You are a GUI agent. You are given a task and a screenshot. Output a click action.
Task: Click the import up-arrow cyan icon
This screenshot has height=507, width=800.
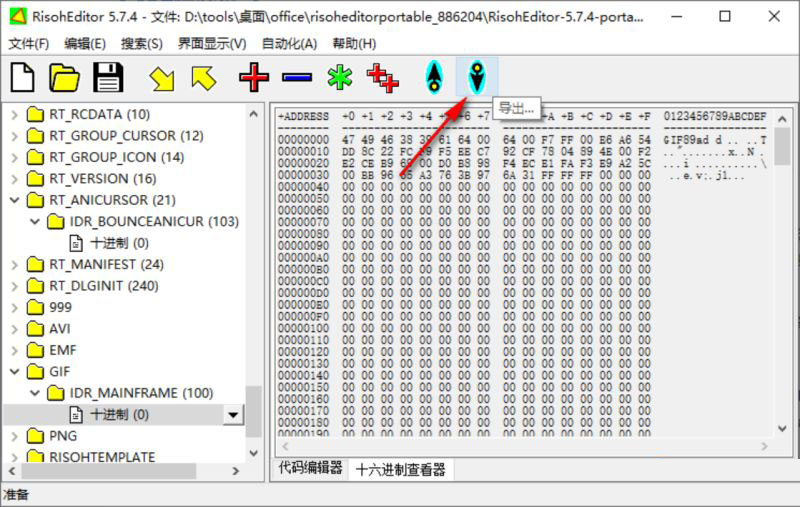pos(434,78)
